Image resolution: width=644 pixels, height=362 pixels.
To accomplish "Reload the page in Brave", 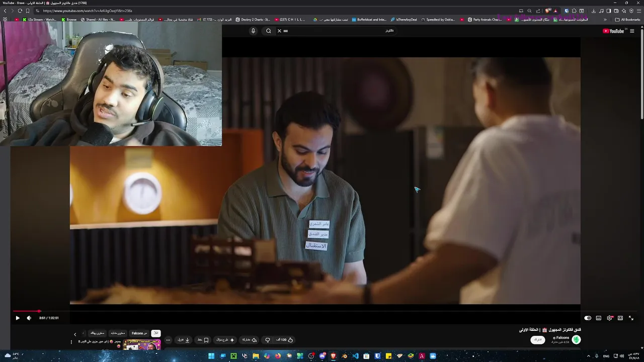I will point(20,11).
